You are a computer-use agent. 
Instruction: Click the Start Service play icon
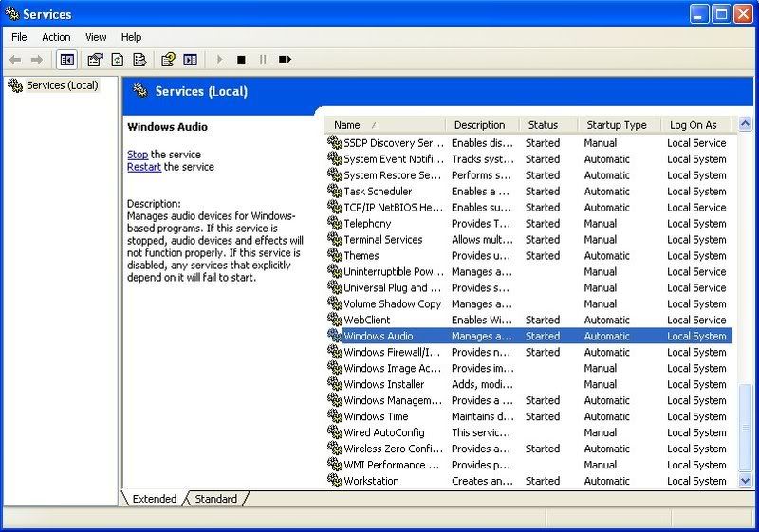(220, 60)
